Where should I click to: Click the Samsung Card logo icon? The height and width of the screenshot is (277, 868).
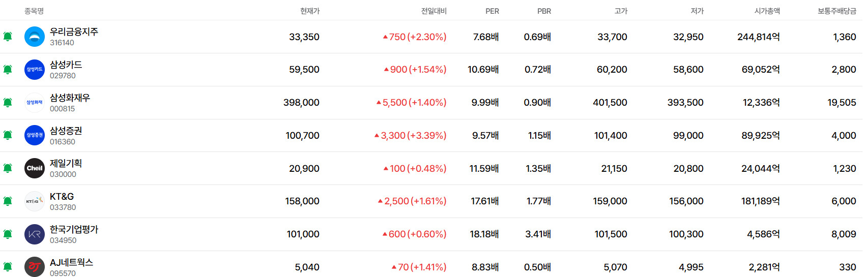pos(35,70)
